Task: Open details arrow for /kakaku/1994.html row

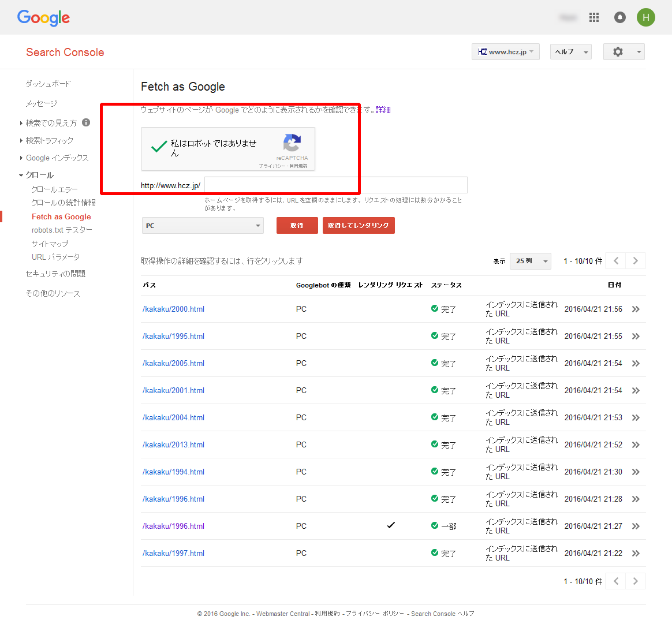Action: point(636,472)
